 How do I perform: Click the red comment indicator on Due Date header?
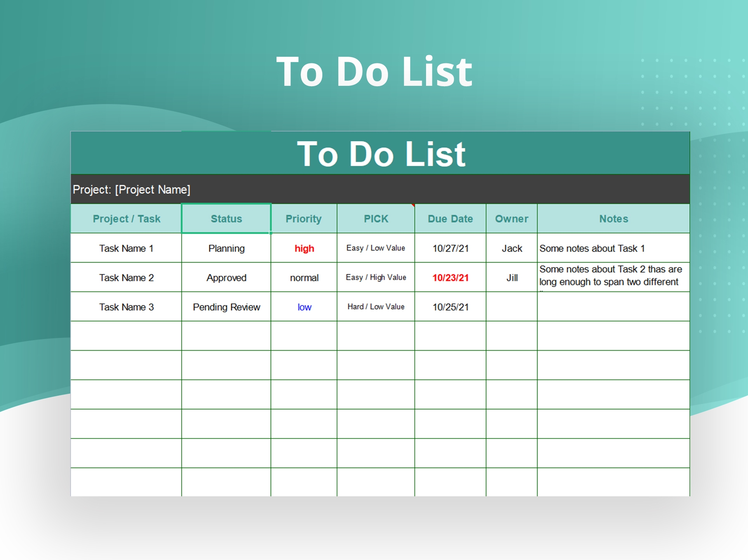point(413,204)
